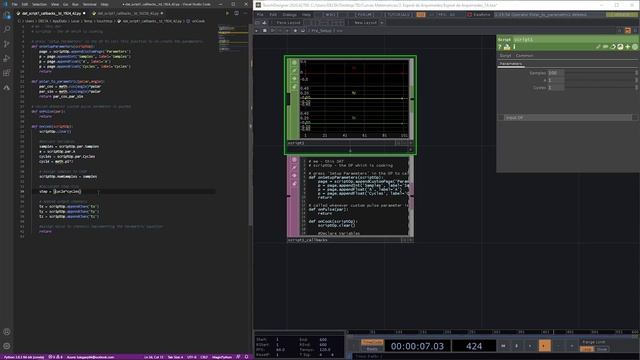Open the VS Code Accounts icon
This screenshot has width=640, height=360.
7,332
